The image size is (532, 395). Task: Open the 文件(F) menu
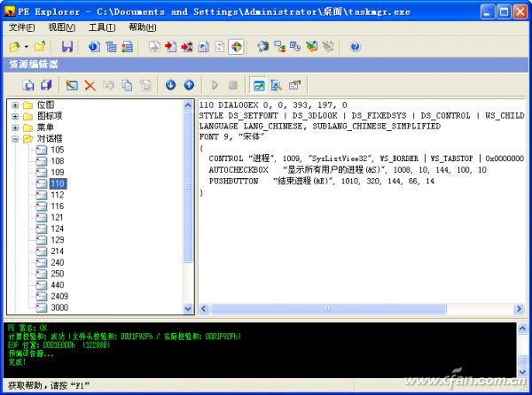click(21, 27)
